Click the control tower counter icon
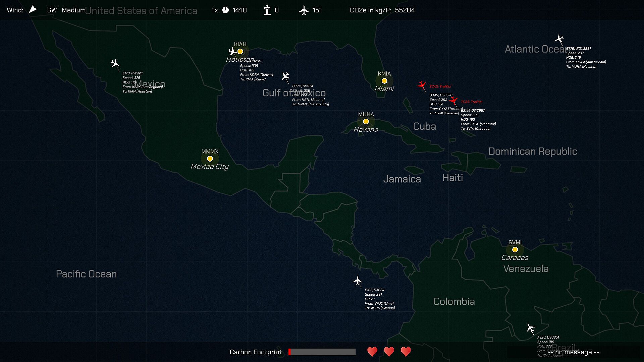This screenshot has width=644, height=362. click(267, 10)
